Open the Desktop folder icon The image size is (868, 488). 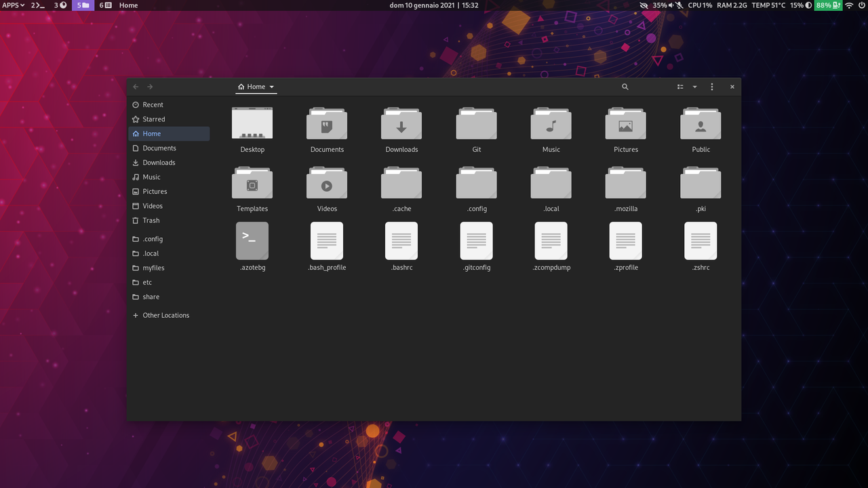pyautogui.click(x=252, y=123)
